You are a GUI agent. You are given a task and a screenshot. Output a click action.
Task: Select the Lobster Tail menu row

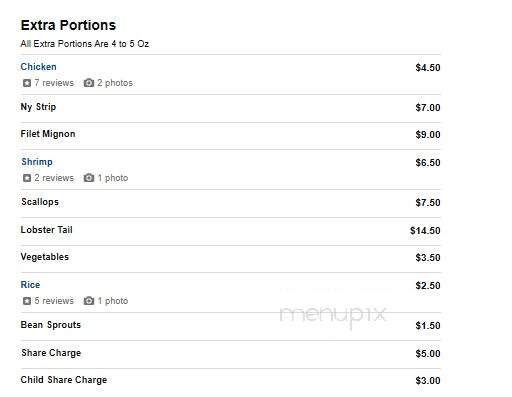pyautogui.click(x=230, y=231)
